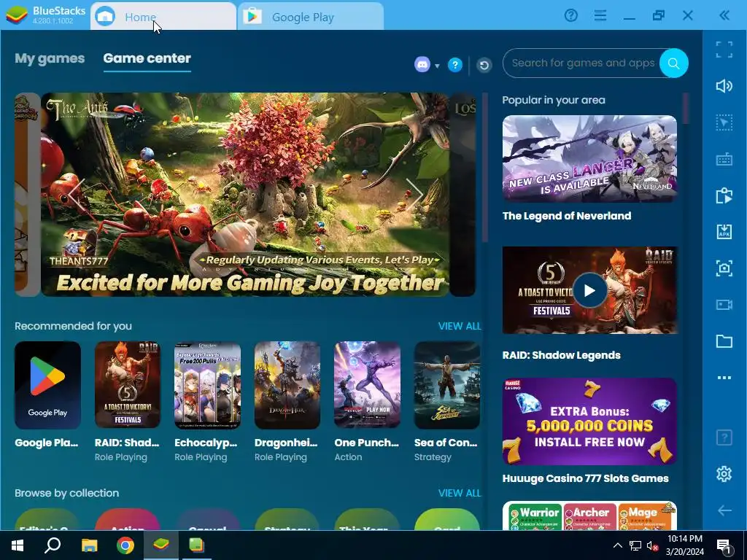
Task: Focus the Search for games and apps field
Action: [x=582, y=63]
